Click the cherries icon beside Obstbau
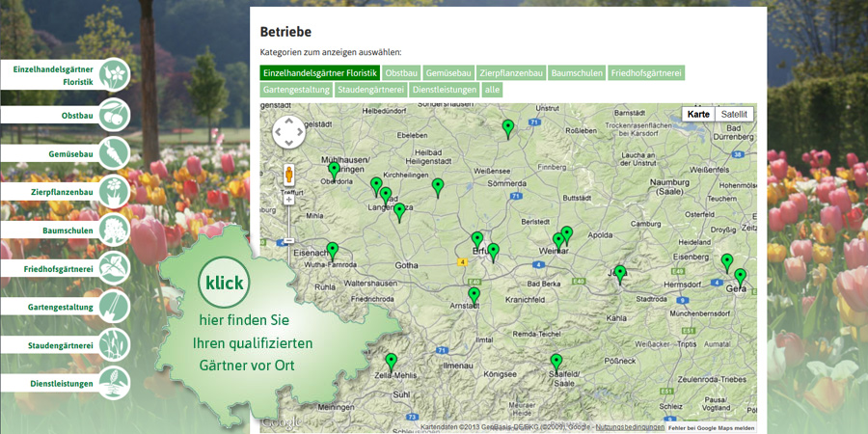This screenshot has height=434, width=868. point(115,115)
